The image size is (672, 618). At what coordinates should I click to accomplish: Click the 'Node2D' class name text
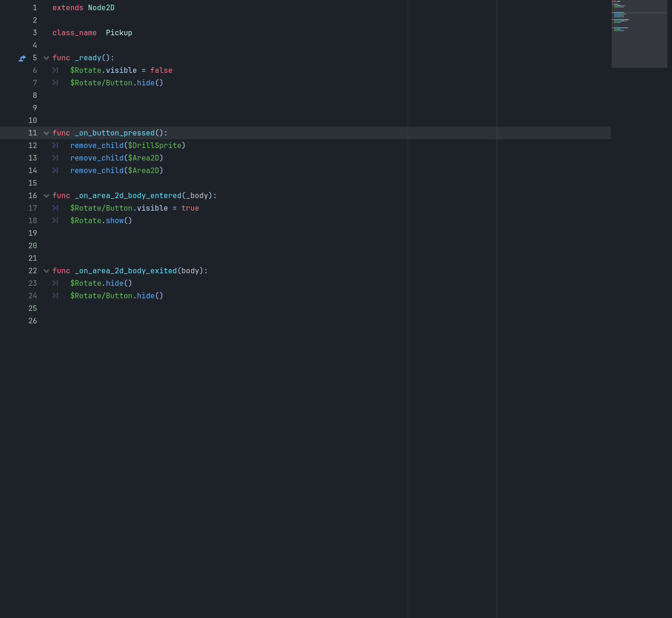click(x=101, y=8)
